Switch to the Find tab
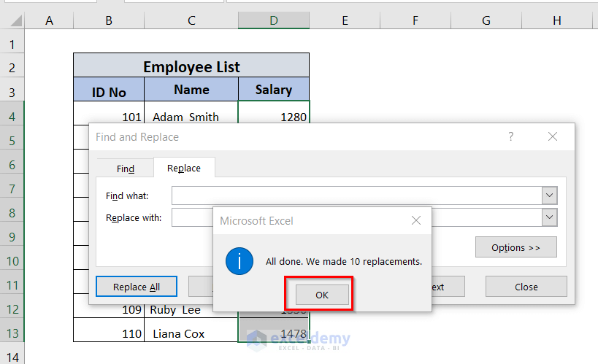 pos(126,169)
